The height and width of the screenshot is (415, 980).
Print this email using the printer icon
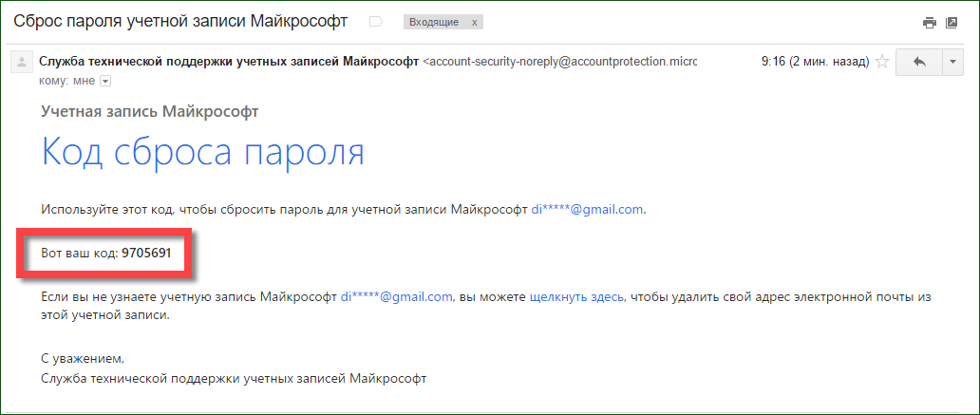(930, 22)
